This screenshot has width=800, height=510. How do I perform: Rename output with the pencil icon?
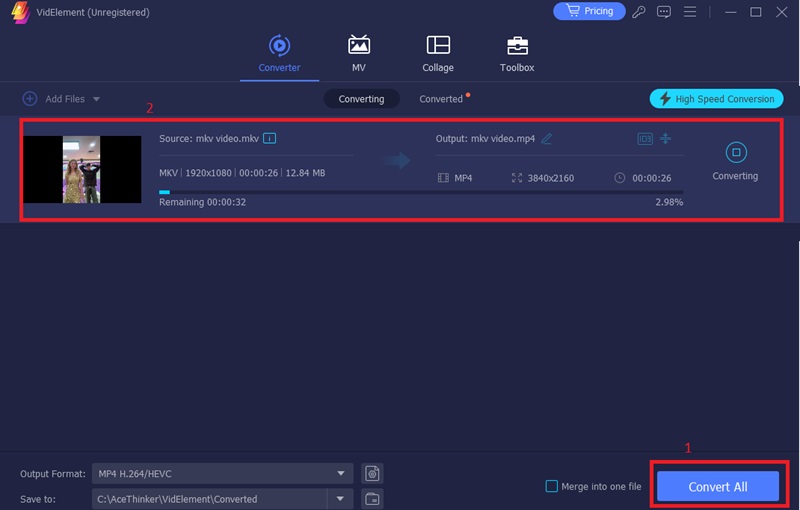546,138
